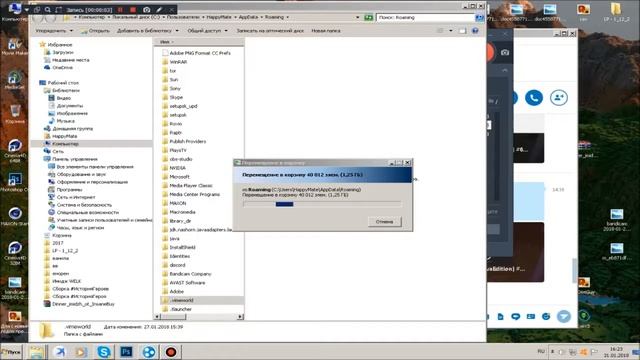Open Explorer from the taskbar
This screenshot has width=640, height=360.
point(36,352)
